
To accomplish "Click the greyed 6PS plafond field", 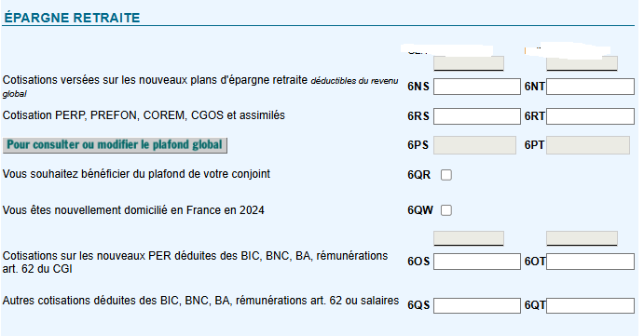I will click(x=474, y=145).
